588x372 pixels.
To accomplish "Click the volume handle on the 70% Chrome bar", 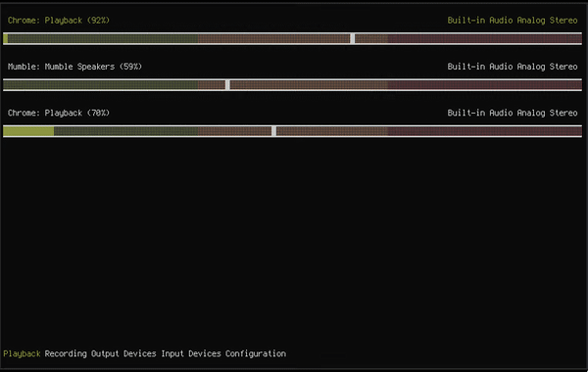I will [x=273, y=131].
